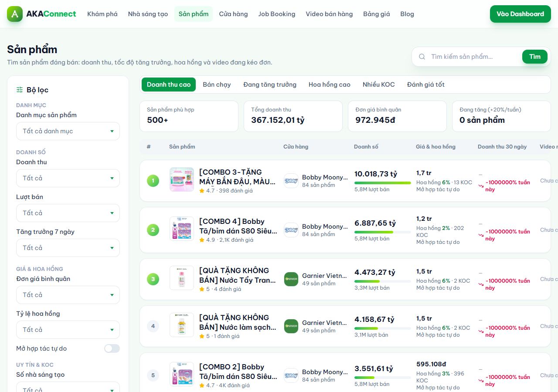Click the rank 2 badge
The width and height of the screenshot is (558, 392).
click(153, 230)
